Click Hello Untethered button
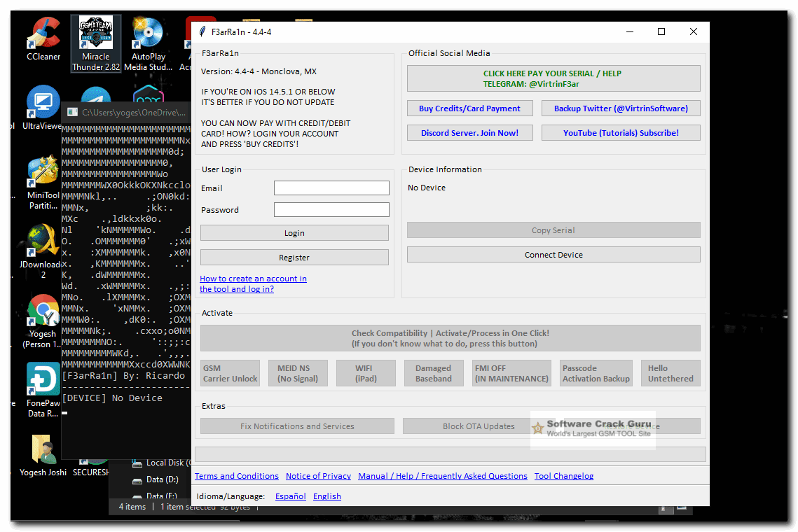The width and height of the screenshot is (798, 532). click(x=670, y=373)
